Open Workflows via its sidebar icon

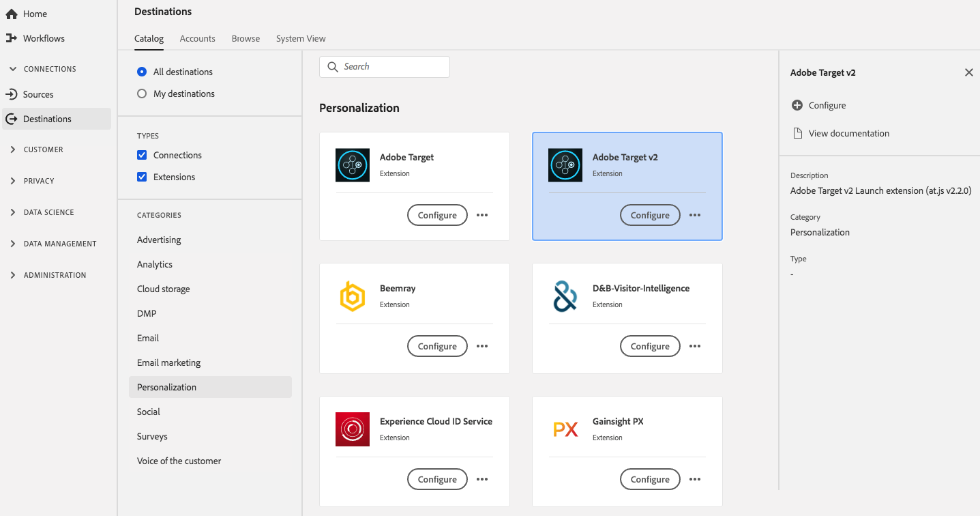(11, 38)
